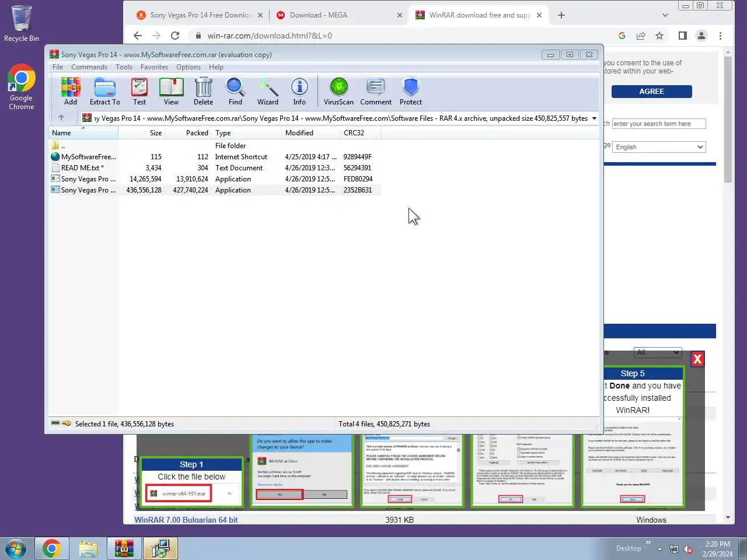Reload the Chrome page

tap(175, 36)
